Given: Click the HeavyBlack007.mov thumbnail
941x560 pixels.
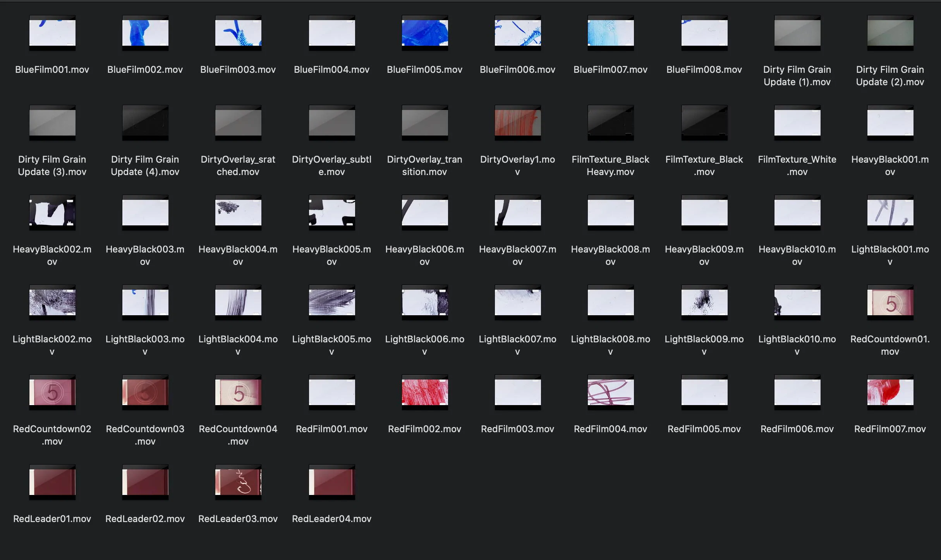Looking at the screenshot, I should pos(518,213).
